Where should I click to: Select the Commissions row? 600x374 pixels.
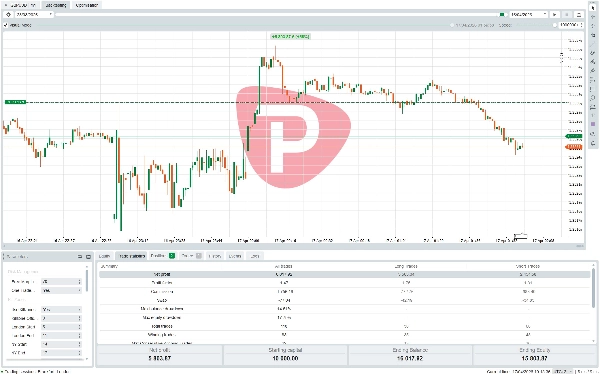coord(344,292)
